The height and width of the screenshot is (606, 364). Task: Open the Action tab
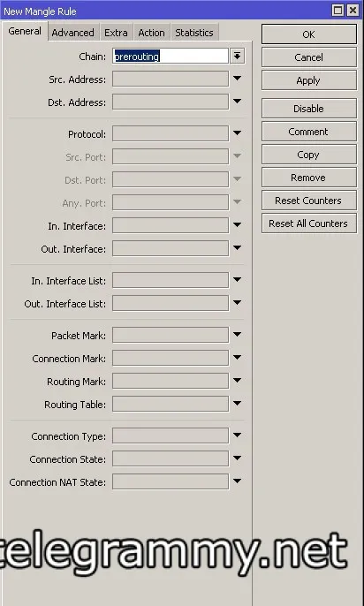pyautogui.click(x=151, y=33)
